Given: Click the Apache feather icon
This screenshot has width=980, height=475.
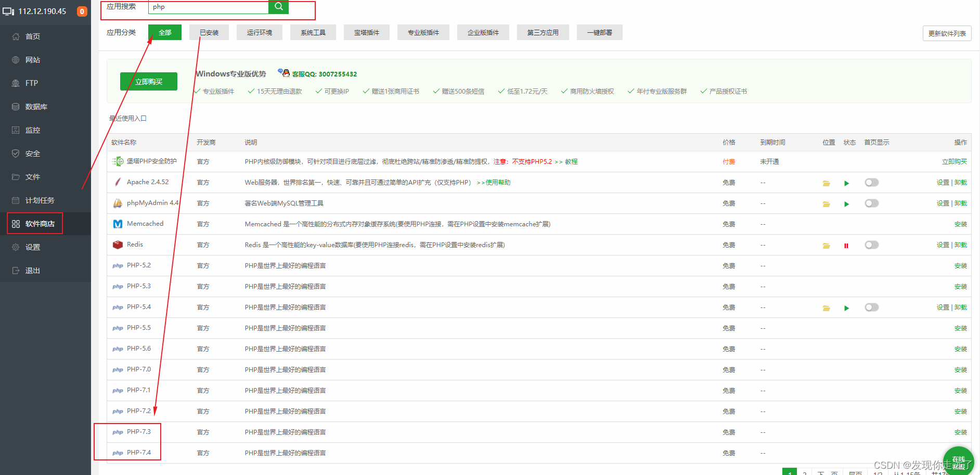Looking at the screenshot, I should pos(118,182).
